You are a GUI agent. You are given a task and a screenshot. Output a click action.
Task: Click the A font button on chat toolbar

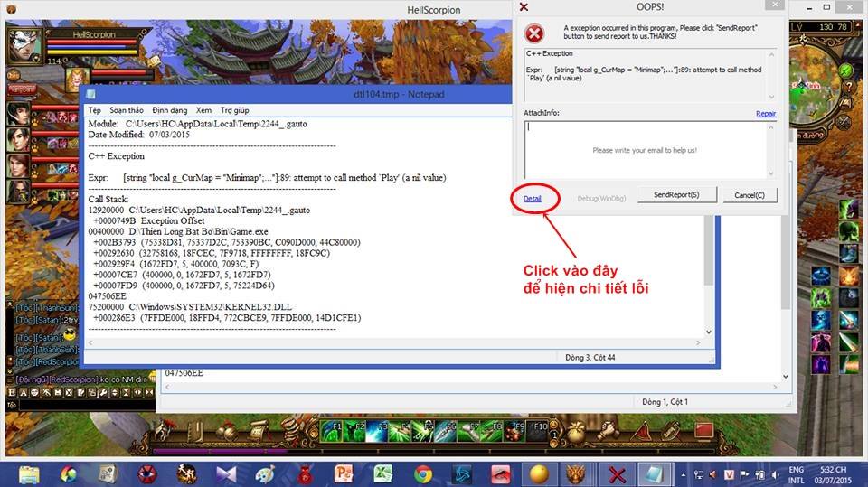pyautogui.click(x=24, y=392)
